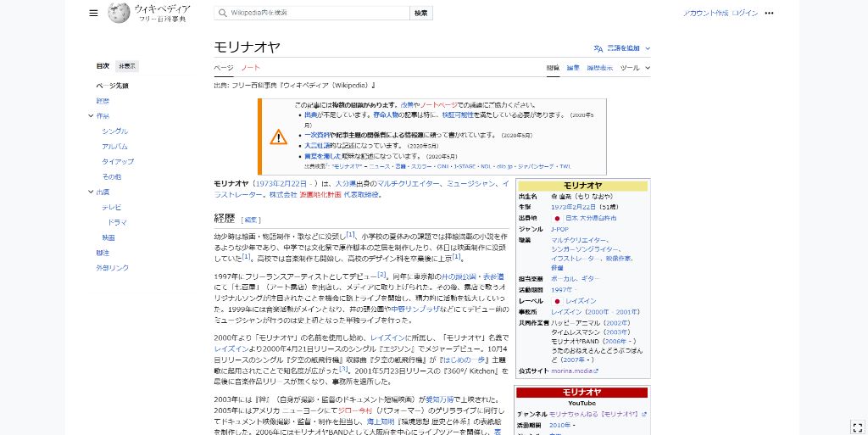Click アカウント作成 link
The height and width of the screenshot is (435, 868).
705,14
